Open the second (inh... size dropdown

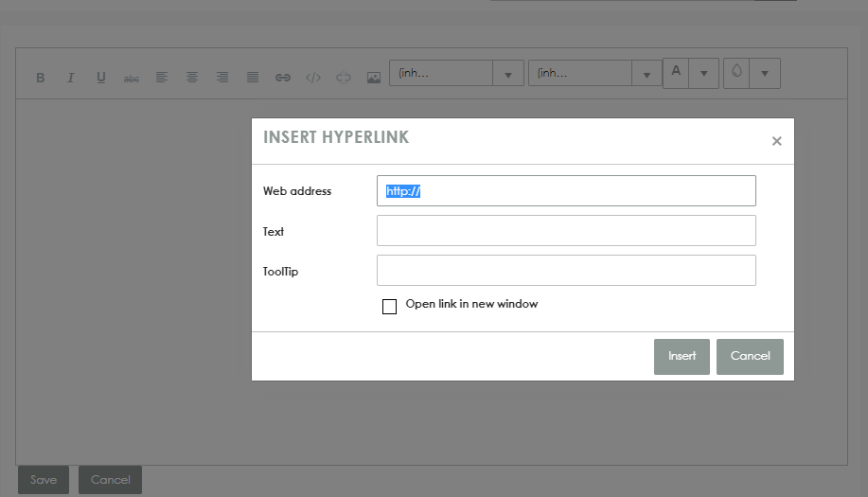(x=647, y=73)
